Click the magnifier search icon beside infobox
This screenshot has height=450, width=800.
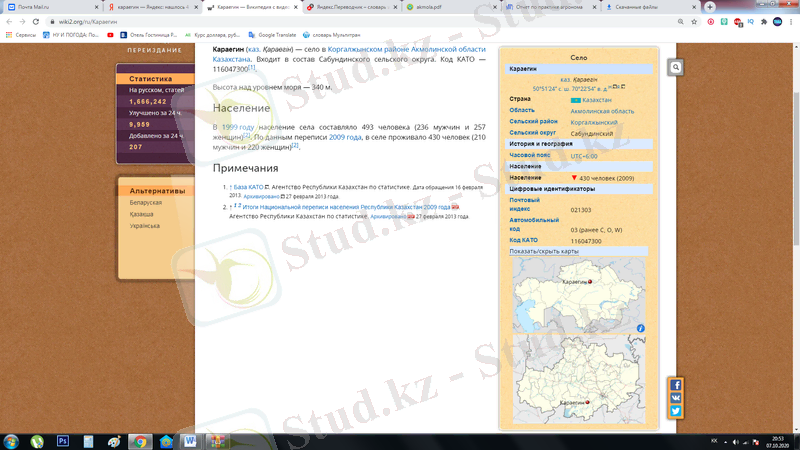676,67
